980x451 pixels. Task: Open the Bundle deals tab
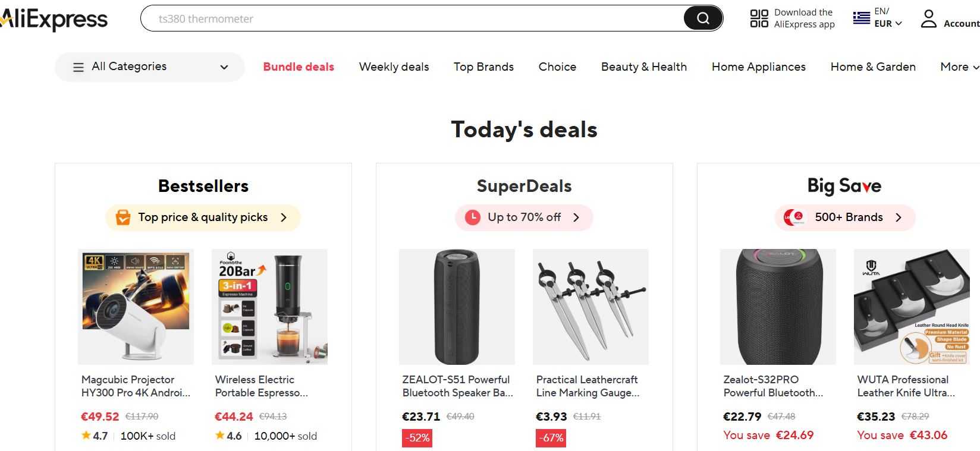[x=299, y=67]
